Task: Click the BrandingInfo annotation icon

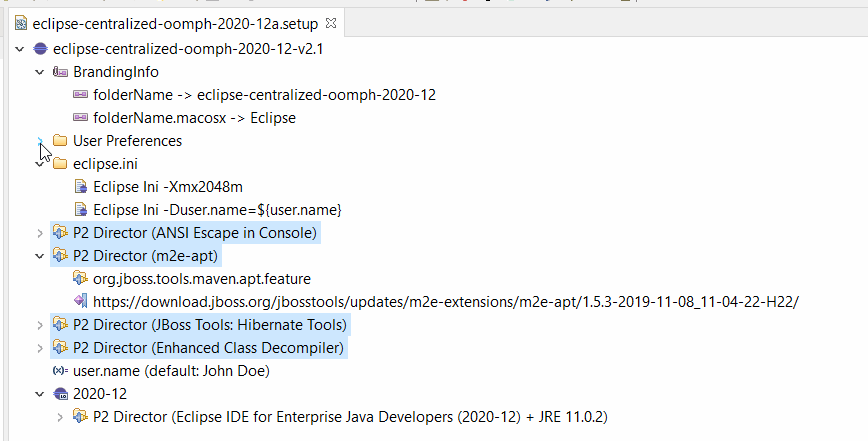Action: coord(60,72)
